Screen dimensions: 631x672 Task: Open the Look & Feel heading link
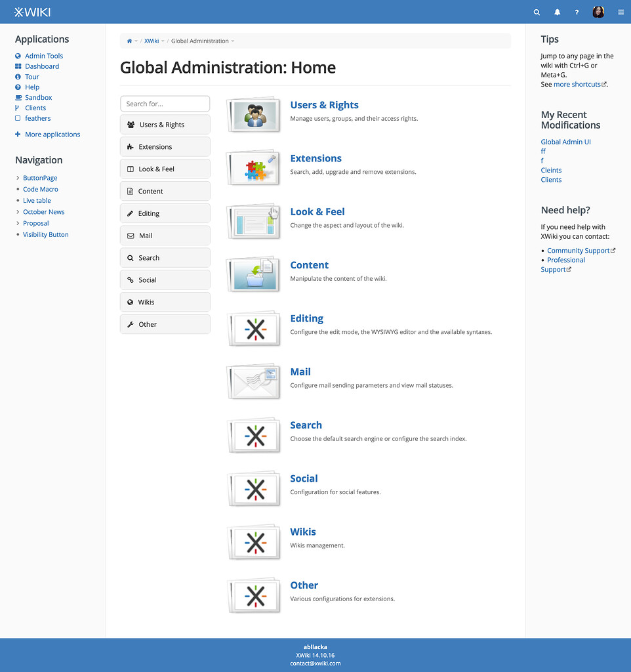(317, 212)
